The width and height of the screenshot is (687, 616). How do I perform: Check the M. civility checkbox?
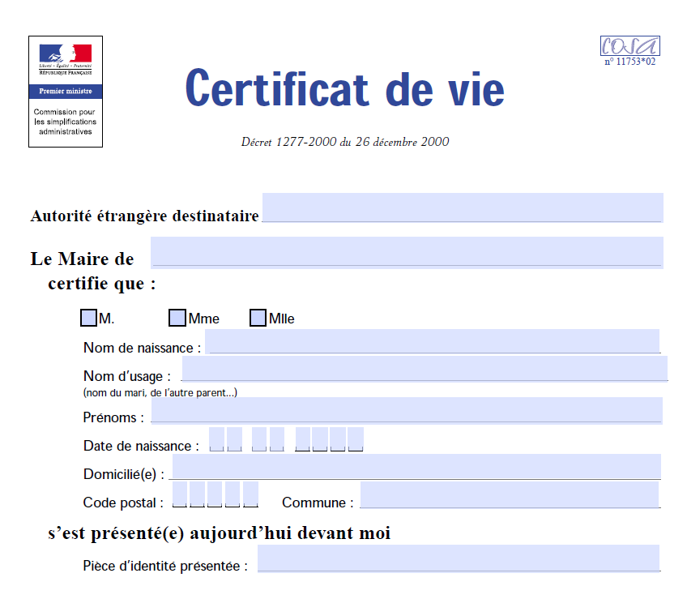coord(87,318)
